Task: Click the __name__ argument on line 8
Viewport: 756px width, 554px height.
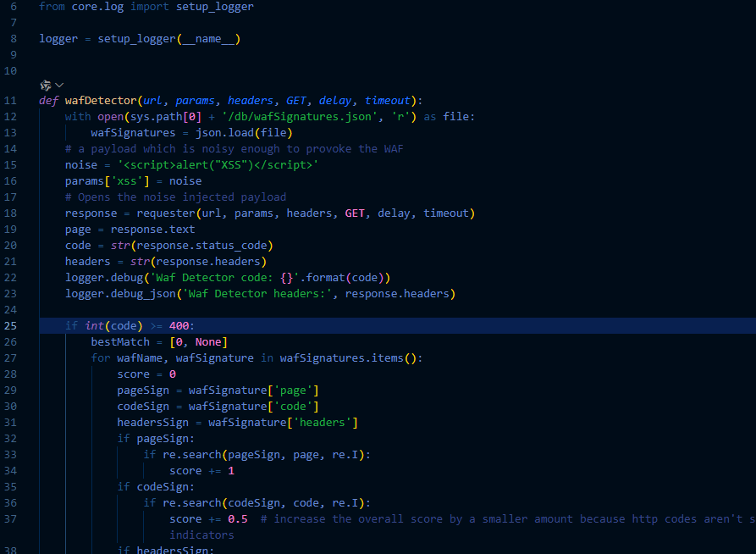Action: [208, 39]
